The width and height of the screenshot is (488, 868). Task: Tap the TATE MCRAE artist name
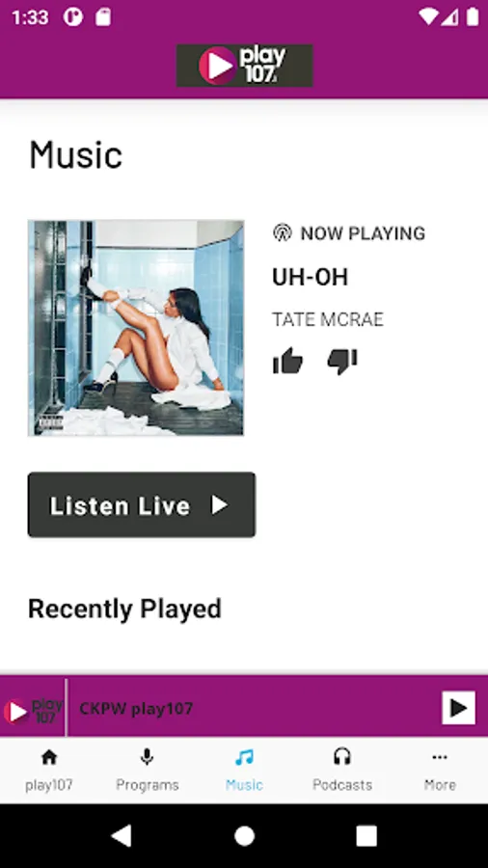[328, 319]
